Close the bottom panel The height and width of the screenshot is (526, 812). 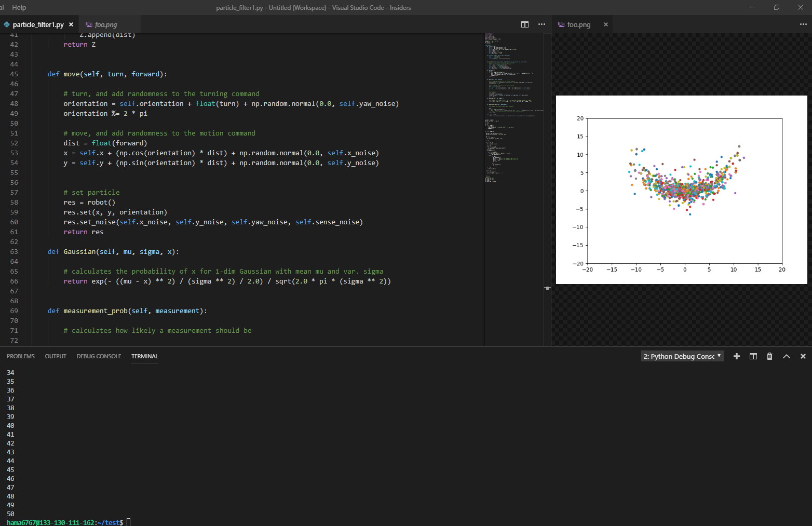point(803,356)
